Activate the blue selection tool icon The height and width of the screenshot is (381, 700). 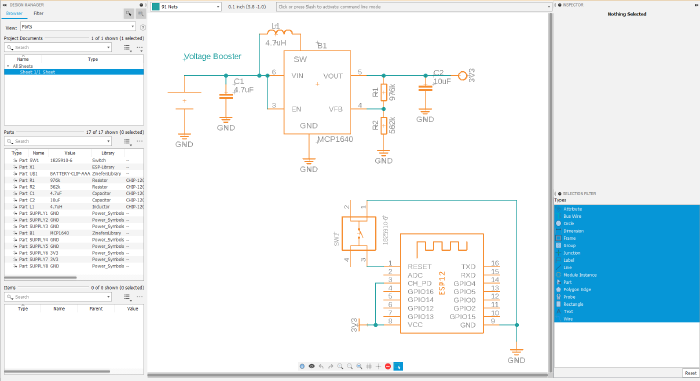[x=398, y=366]
